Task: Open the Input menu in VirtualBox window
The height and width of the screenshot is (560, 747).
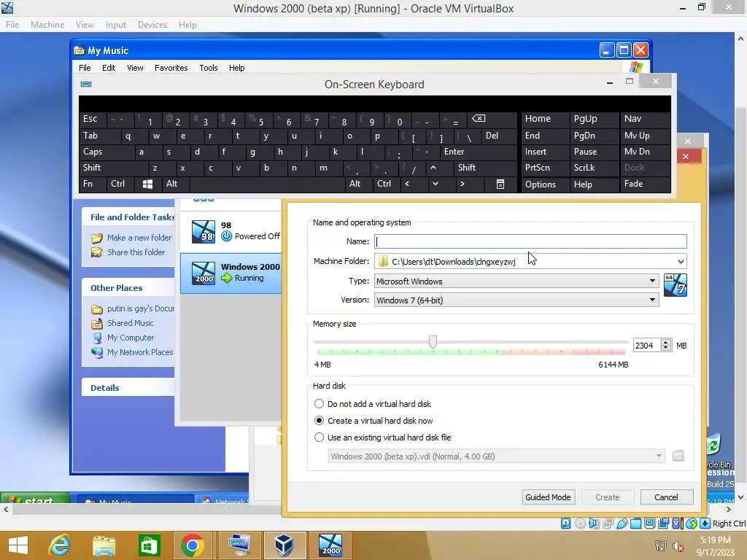Action: (x=116, y=25)
